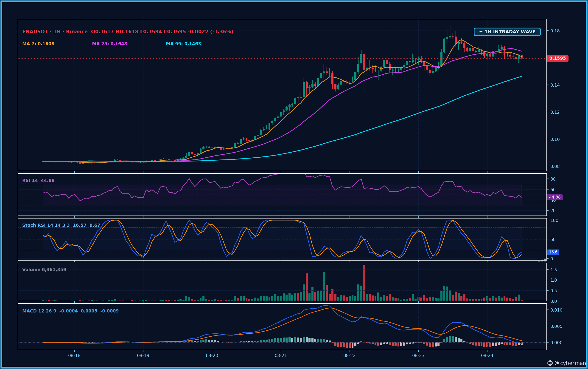Click the MACD 12 26 9 panel label

pyautogui.click(x=39, y=311)
